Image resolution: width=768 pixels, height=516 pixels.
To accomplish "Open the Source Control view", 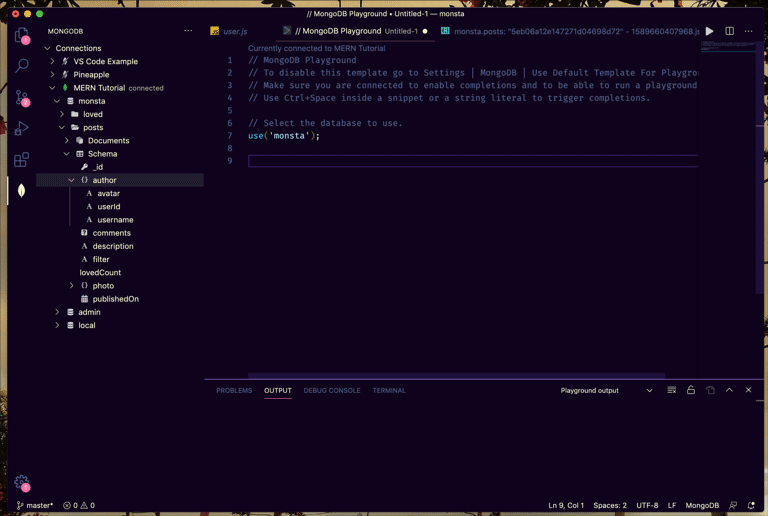I will click(22, 97).
